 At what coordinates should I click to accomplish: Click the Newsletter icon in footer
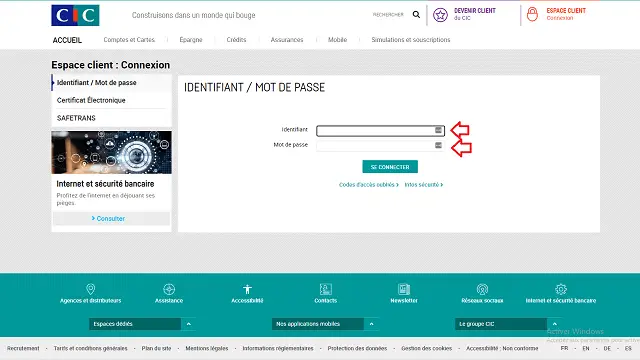[x=404, y=289]
